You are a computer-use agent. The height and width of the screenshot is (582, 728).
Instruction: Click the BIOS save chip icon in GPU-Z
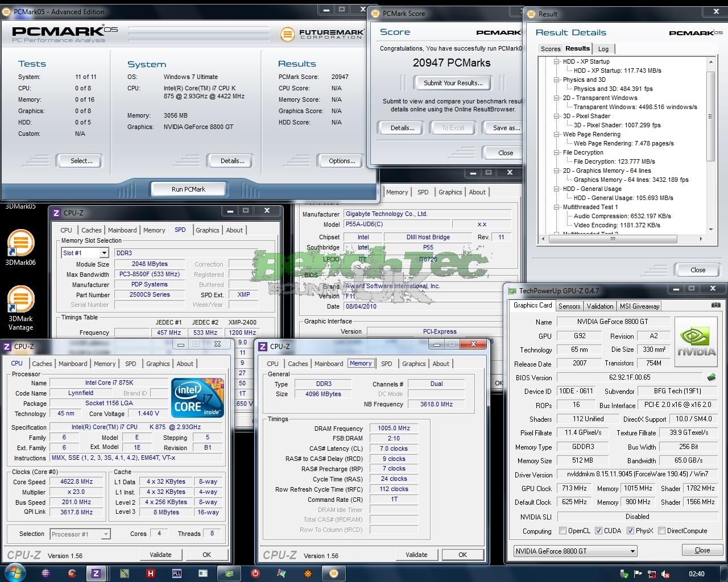pyautogui.click(x=712, y=377)
